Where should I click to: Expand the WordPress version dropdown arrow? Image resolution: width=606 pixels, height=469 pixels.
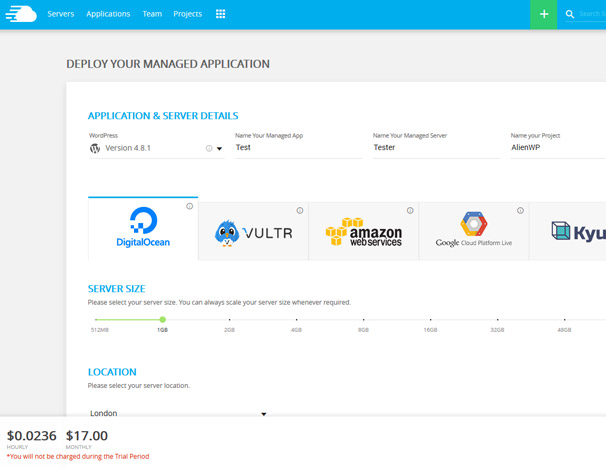pos(219,148)
